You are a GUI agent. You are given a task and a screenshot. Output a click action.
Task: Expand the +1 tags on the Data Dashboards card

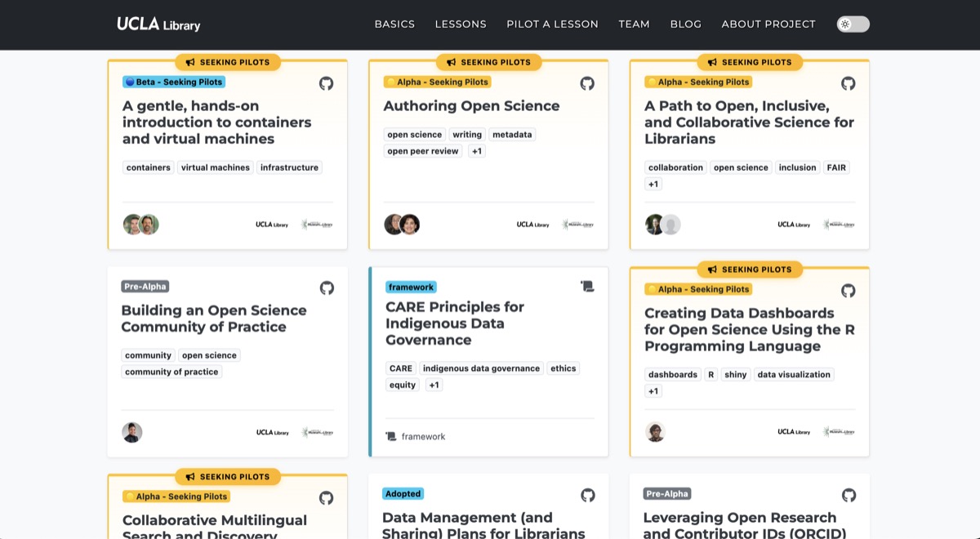(x=653, y=390)
